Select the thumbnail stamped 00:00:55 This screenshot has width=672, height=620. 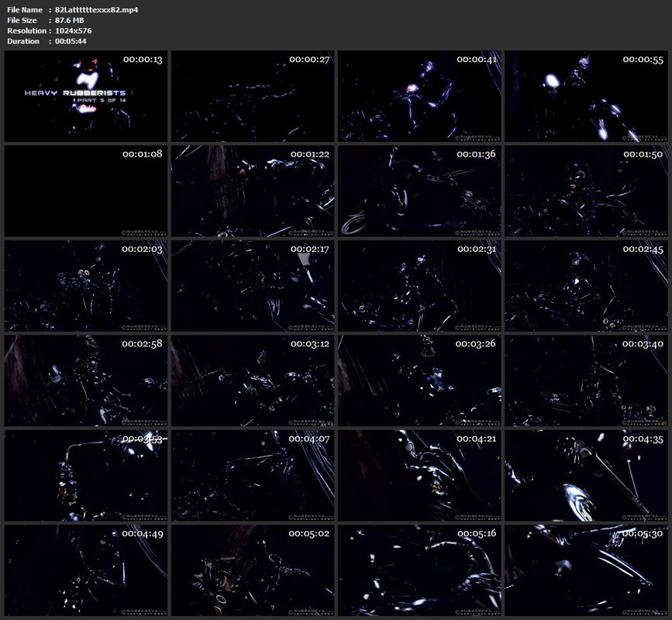click(x=586, y=96)
